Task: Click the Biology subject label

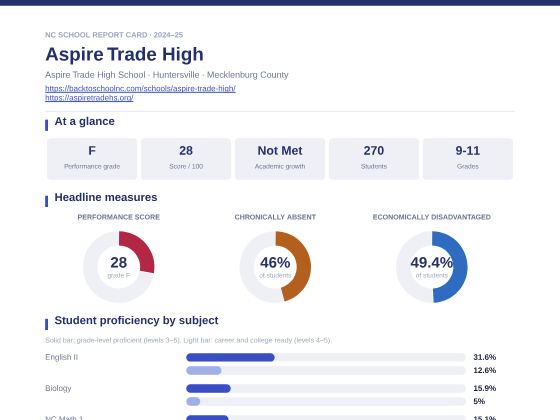Action: [58, 388]
